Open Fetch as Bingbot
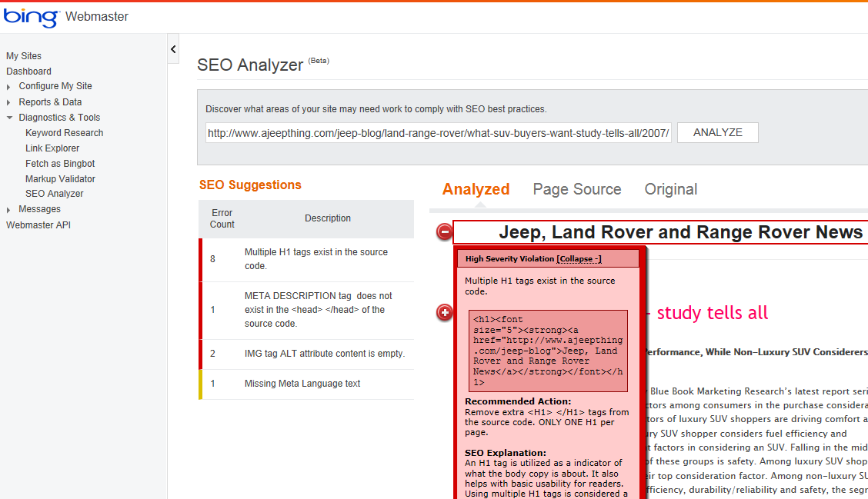 pyautogui.click(x=60, y=164)
